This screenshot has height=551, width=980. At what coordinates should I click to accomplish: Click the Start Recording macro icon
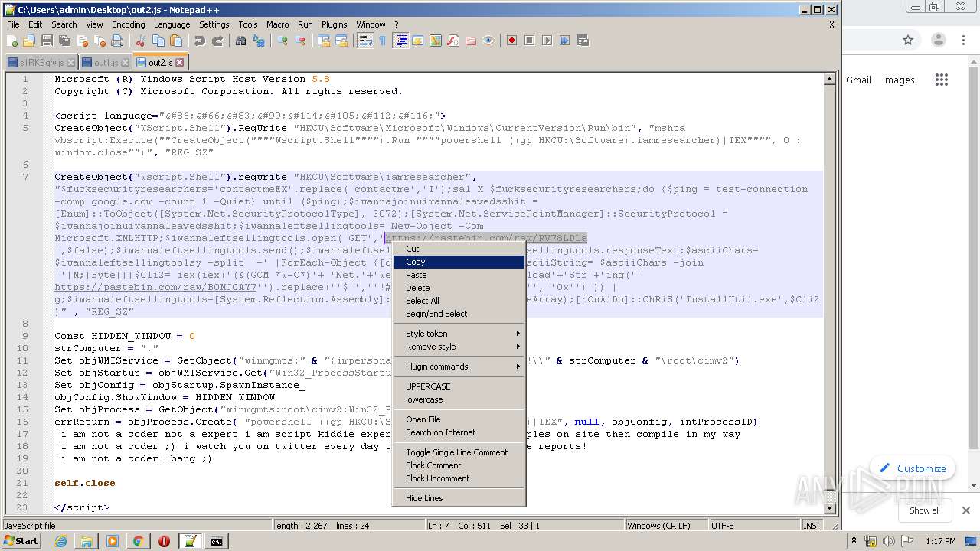(511, 41)
